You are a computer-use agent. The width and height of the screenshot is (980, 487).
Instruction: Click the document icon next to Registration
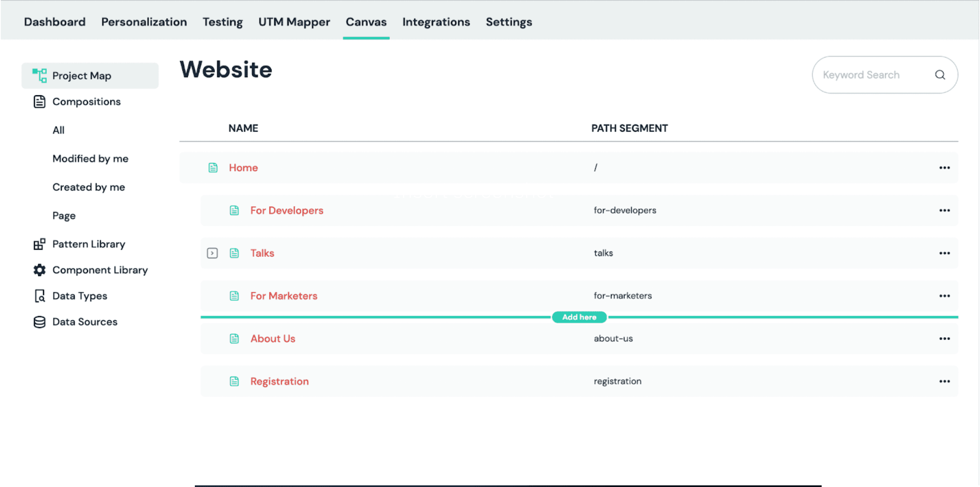click(234, 381)
